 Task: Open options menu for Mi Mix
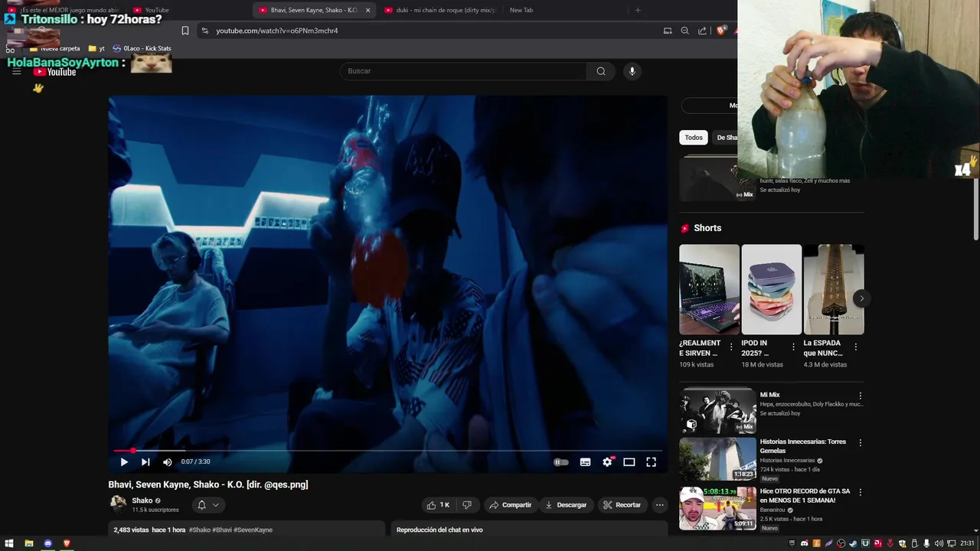tap(860, 396)
